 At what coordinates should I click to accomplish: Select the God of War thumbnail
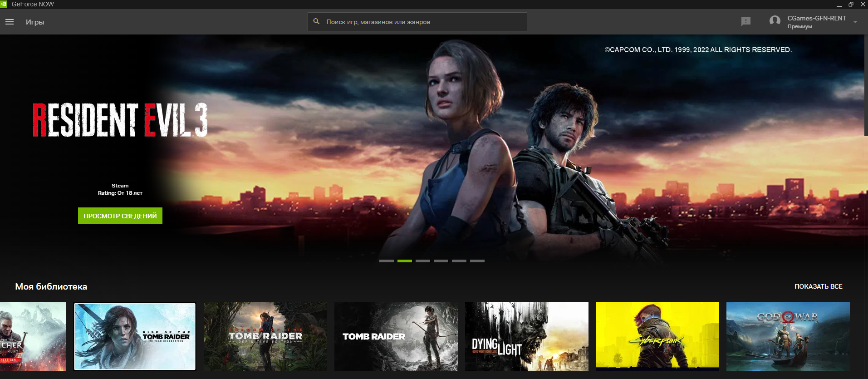788,336
